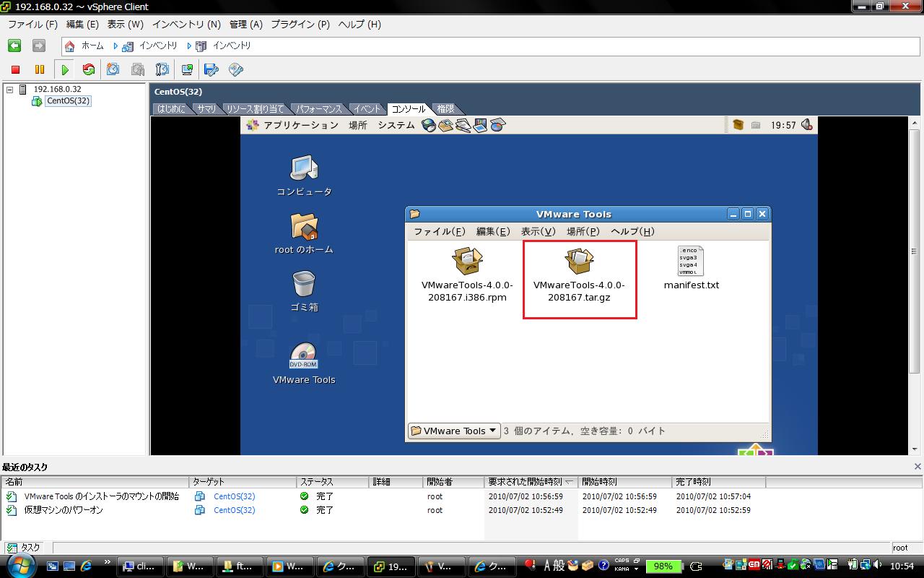
Task: Expand the first インベントリ breadcrumb arrow
Action: point(115,46)
